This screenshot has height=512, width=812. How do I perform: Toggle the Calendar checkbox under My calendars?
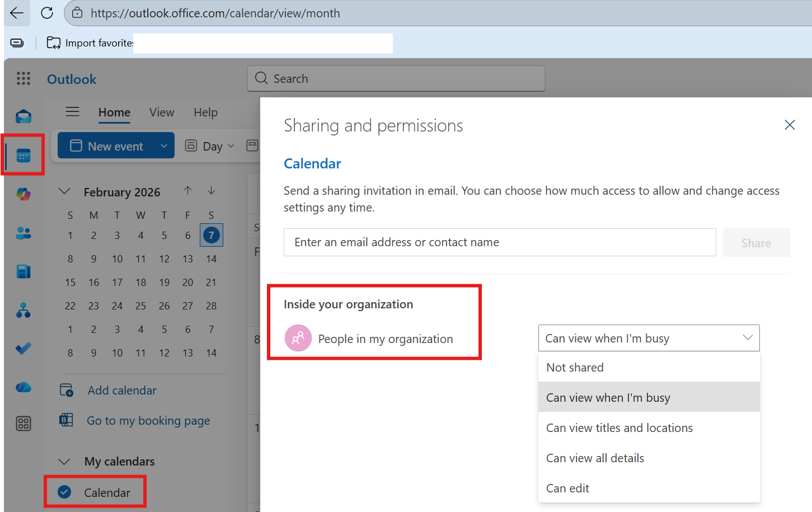pyautogui.click(x=65, y=492)
